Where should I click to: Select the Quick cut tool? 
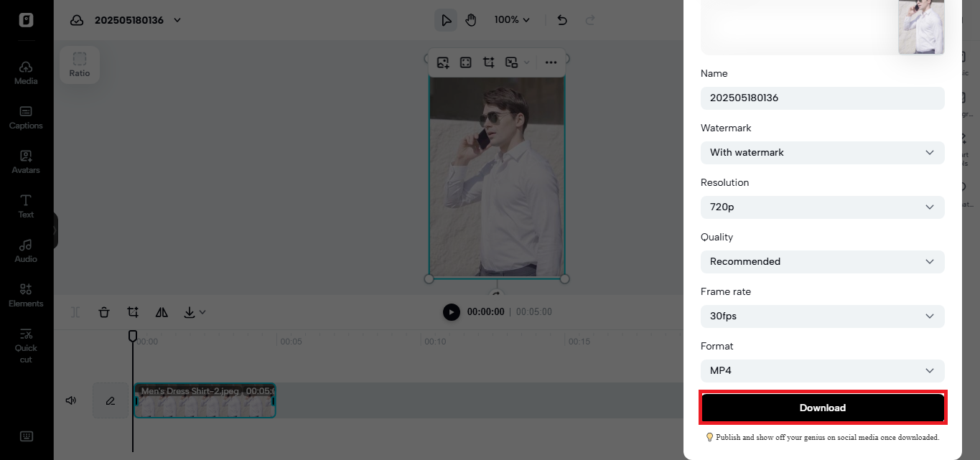click(26, 346)
